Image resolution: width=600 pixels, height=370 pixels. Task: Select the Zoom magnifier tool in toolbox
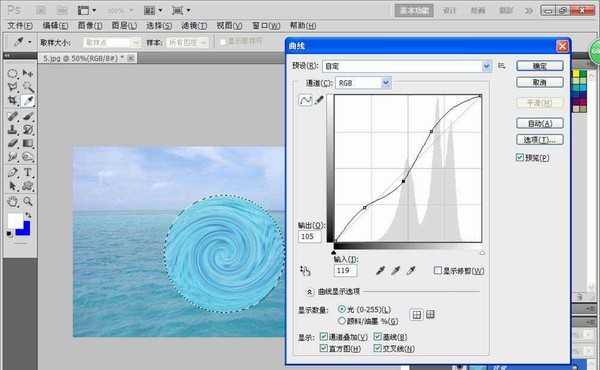pos(28,201)
